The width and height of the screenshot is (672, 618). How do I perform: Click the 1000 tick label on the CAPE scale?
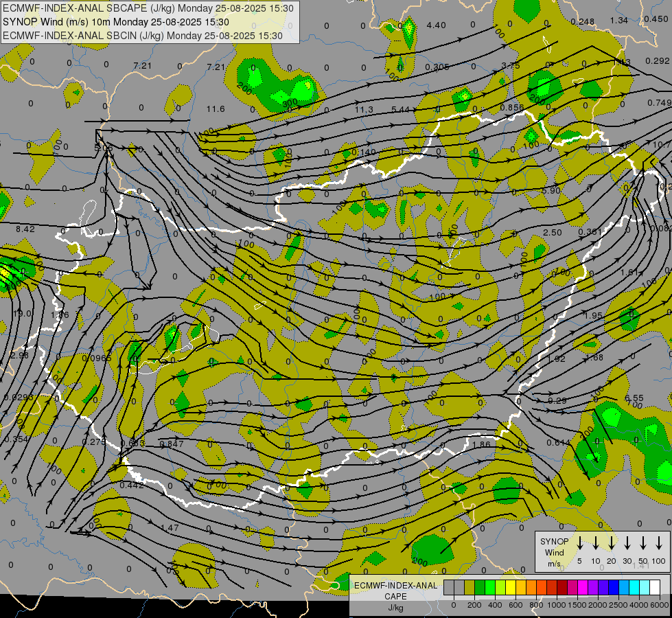557,605
